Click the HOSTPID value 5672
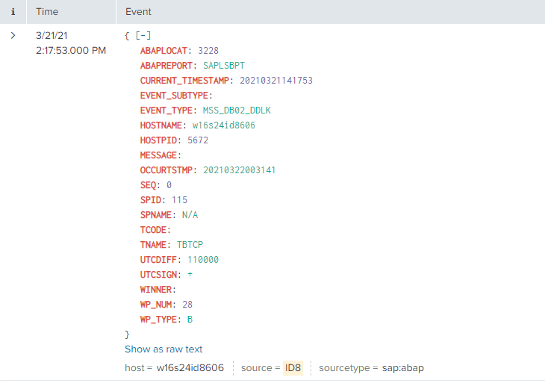The width and height of the screenshot is (545, 392). (x=198, y=140)
